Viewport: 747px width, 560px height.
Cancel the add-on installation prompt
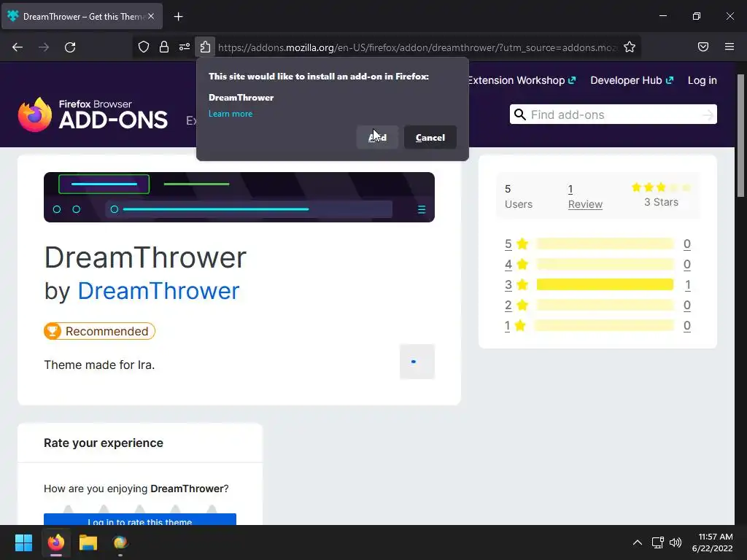(x=430, y=138)
